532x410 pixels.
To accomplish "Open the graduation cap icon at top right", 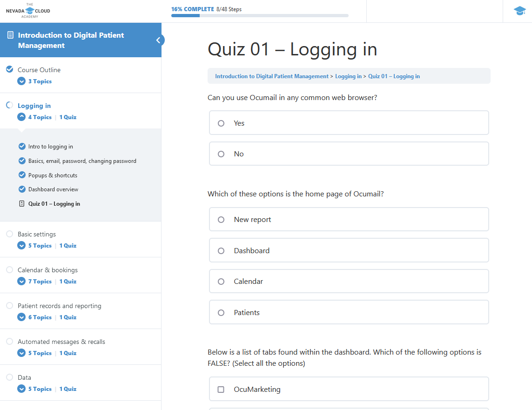I will click(x=519, y=11).
